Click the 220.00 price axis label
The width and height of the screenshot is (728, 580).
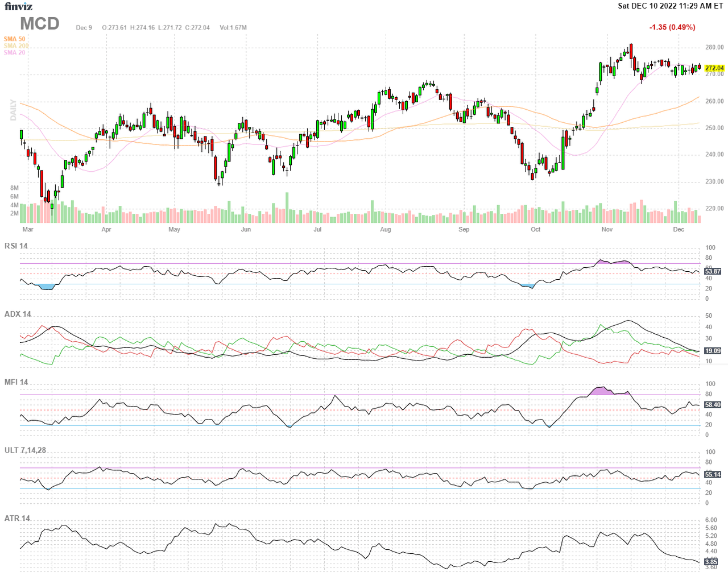pyautogui.click(x=714, y=209)
